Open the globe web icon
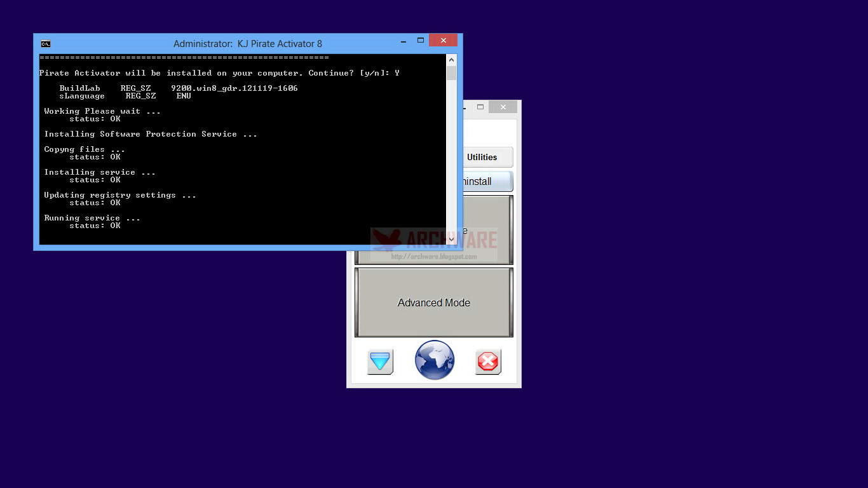 (435, 360)
